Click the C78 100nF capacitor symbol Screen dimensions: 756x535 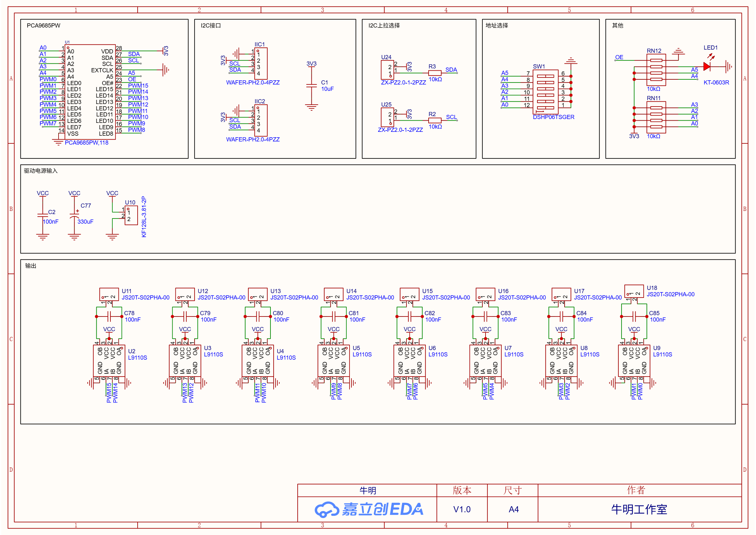point(109,316)
